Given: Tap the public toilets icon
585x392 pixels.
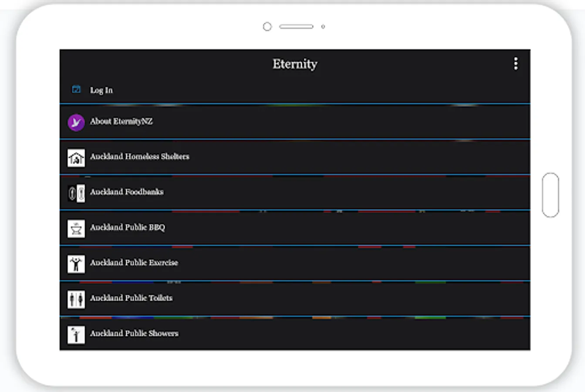Looking at the screenshot, I should coord(76,299).
